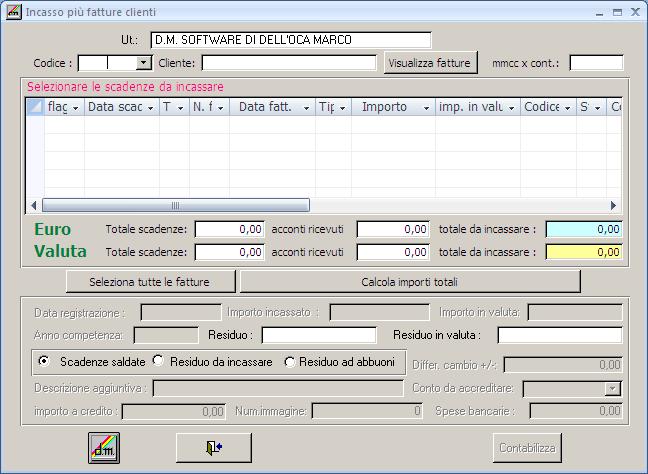Click the green Valuta label
This screenshot has width=648, height=474.
point(60,251)
